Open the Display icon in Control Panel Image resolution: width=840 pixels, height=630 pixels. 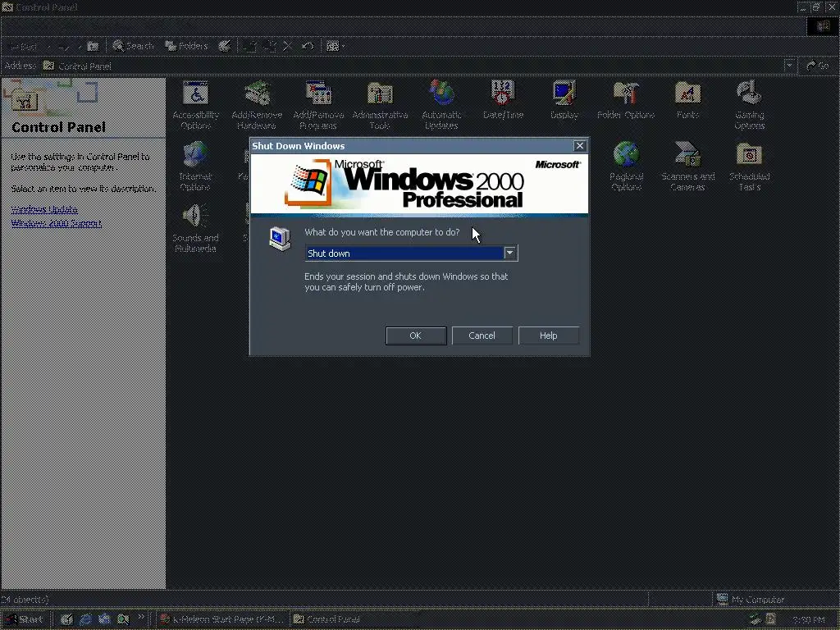[x=564, y=100]
